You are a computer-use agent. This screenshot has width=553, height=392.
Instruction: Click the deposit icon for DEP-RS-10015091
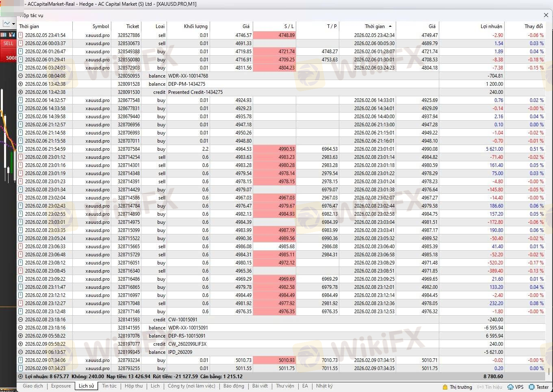(21, 336)
